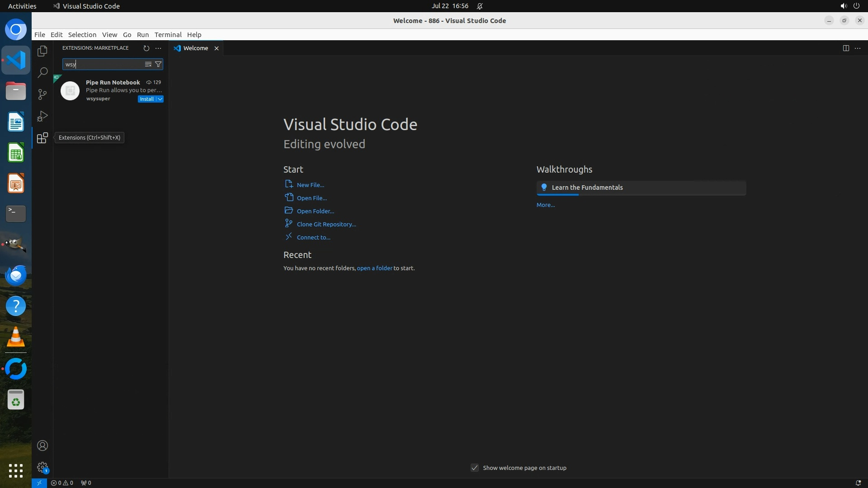The image size is (868, 488).
Task: Open Learn the Fundamentals walkthrough
Action: 587,188
